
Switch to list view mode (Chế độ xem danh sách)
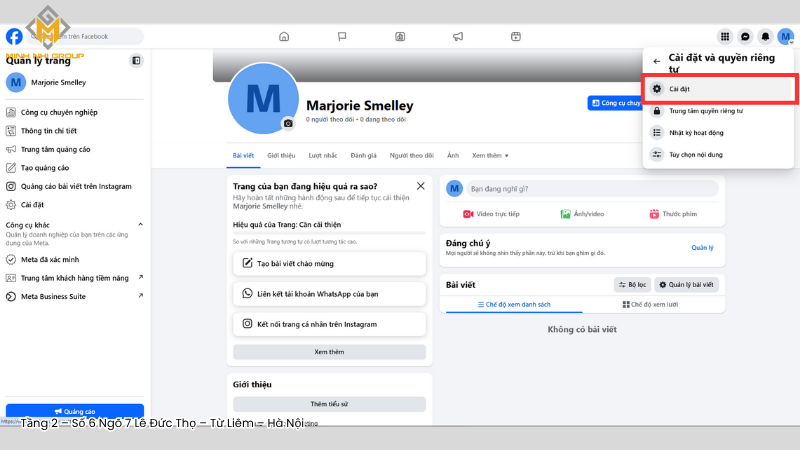pyautogui.click(x=515, y=304)
